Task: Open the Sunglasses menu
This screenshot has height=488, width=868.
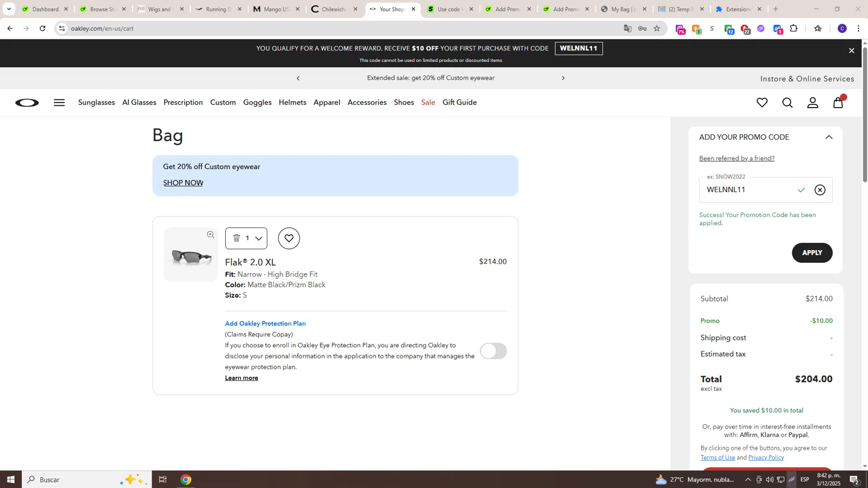Action: coord(97,102)
